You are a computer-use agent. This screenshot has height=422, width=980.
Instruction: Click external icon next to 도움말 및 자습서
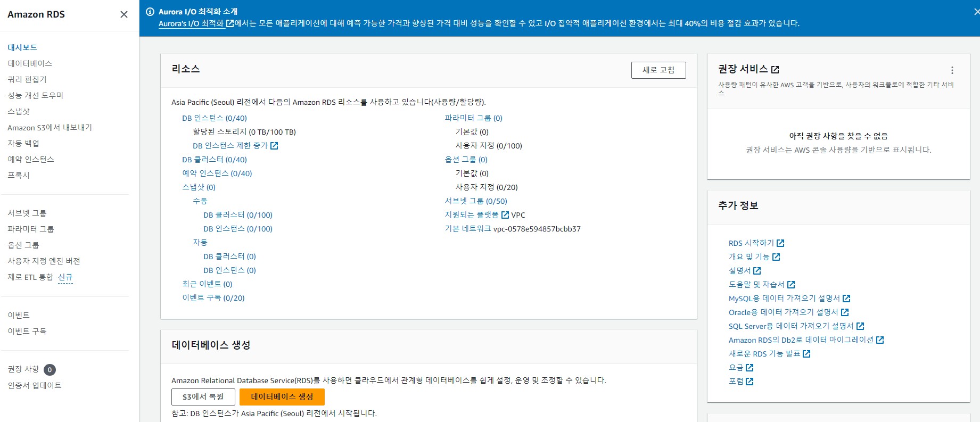tap(791, 285)
